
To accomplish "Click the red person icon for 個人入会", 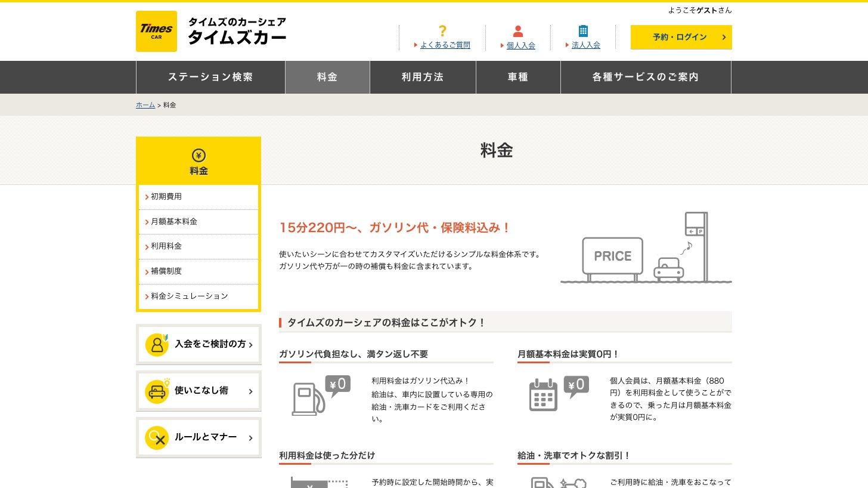I will click(x=518, y=31).
